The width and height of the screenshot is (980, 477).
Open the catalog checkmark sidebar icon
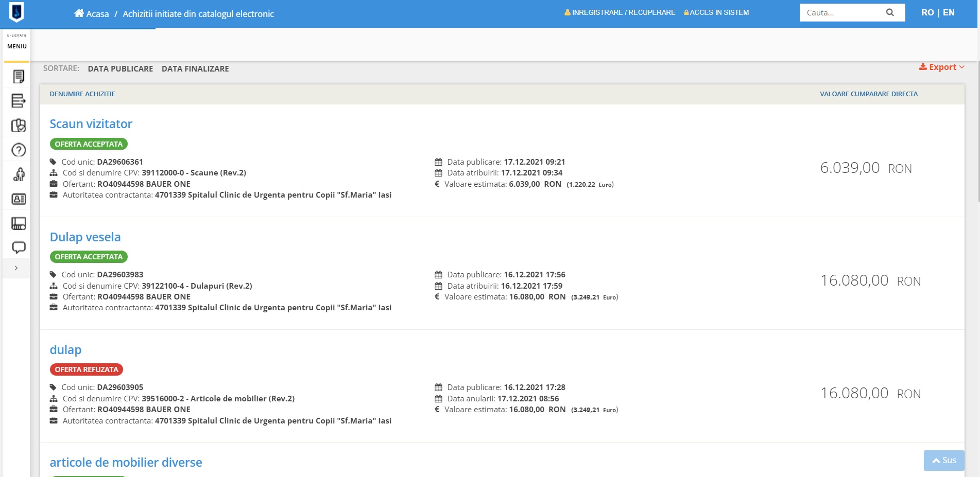(x=19, y=126)
